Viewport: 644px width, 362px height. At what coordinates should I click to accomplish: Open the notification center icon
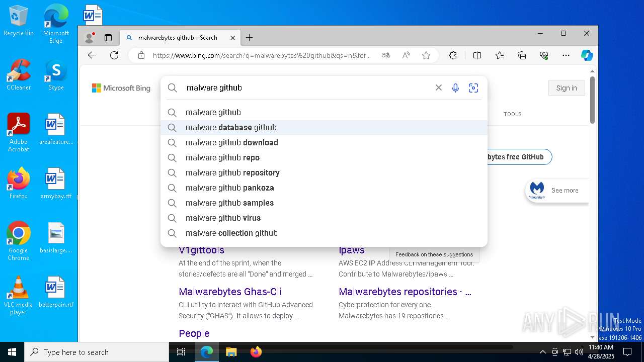(627, 352)
